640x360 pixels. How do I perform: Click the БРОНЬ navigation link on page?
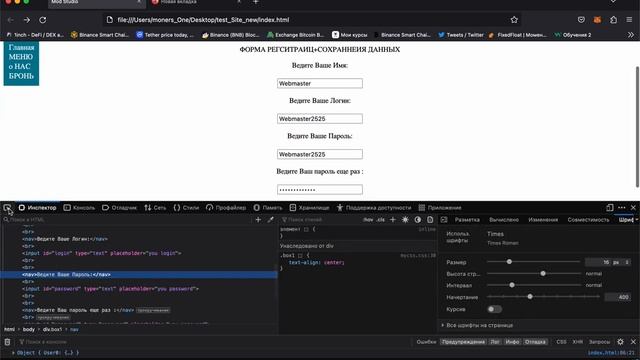(21, 76)
